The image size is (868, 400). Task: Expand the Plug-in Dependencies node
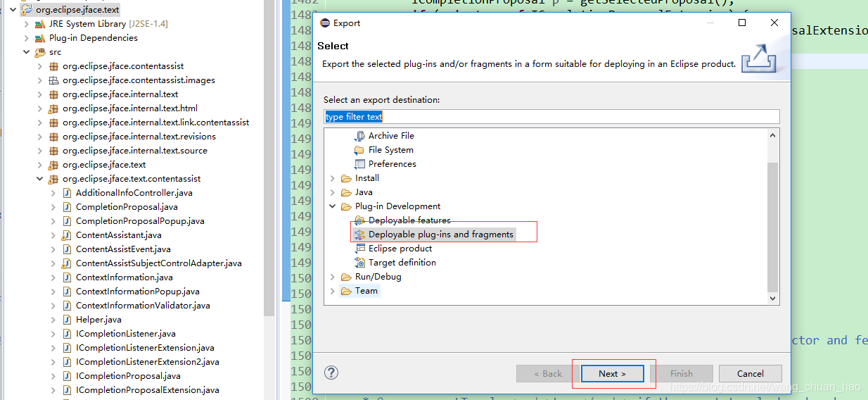click(27, 38)
